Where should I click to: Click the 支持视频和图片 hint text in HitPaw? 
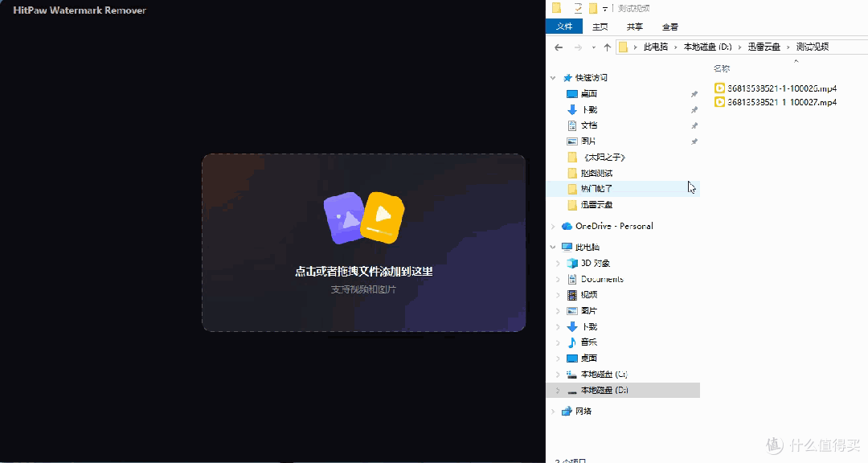[x=364, y=289]
